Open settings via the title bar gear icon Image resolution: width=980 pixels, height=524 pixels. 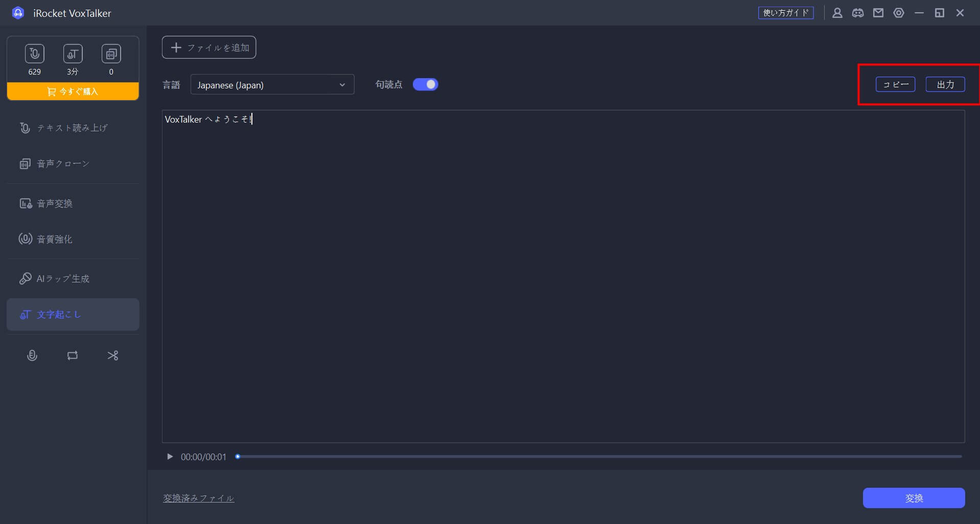[899, 13]
